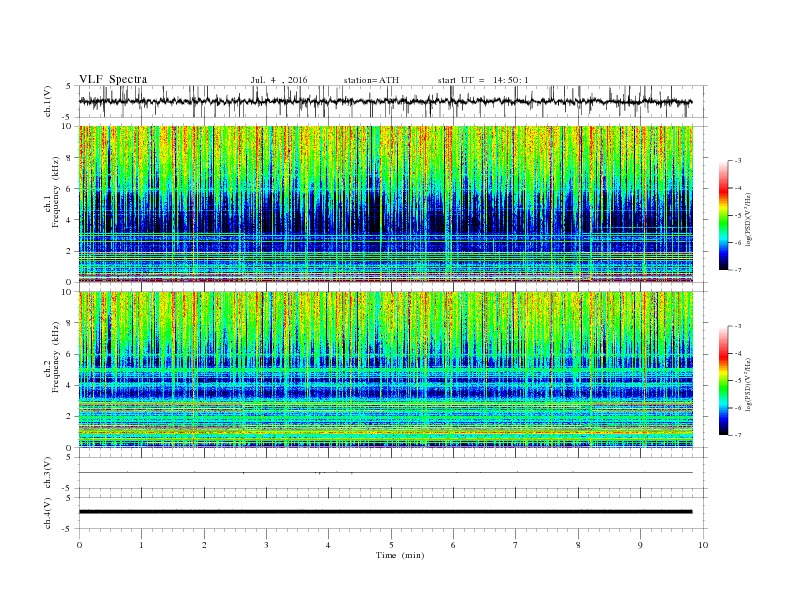
Task: Click the ch.1 spectrogram color scale bar
Action: click(x=724, y=215)
